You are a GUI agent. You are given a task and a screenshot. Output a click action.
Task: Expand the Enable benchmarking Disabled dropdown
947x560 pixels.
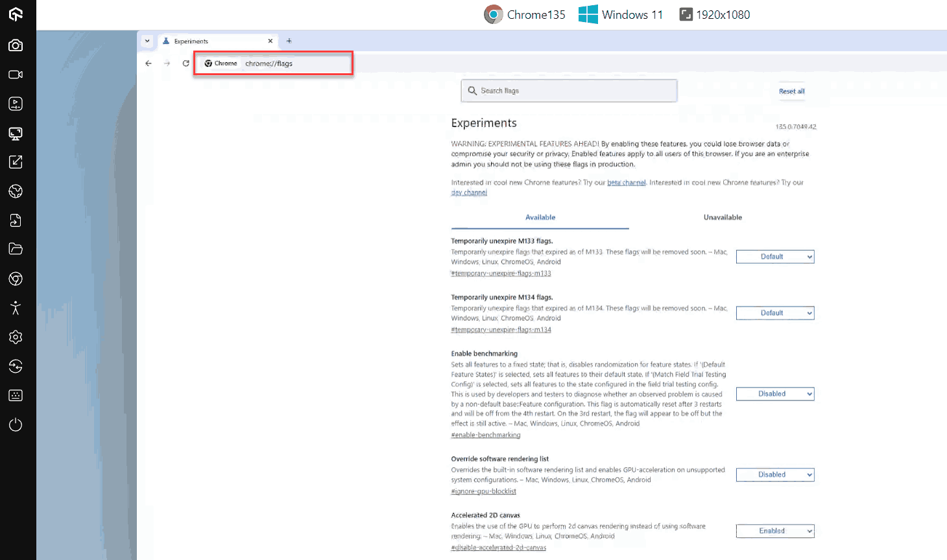tap(774, 394)
